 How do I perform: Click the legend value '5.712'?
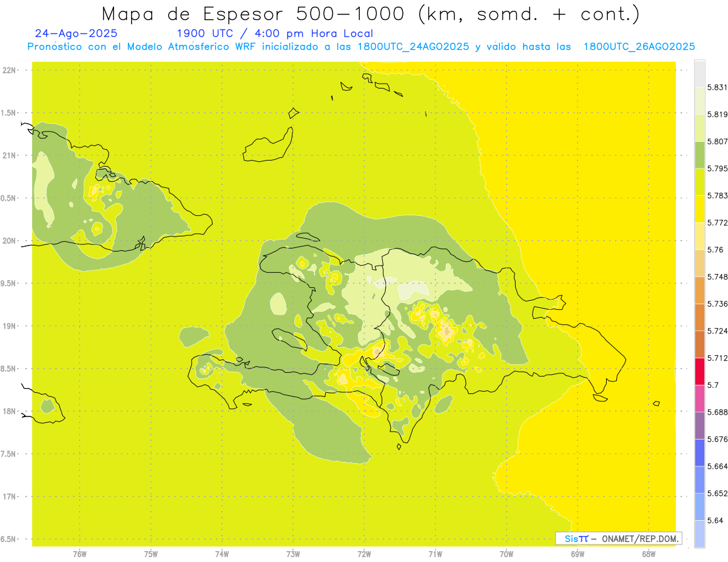pyautogui.click(x=717, y=358)
